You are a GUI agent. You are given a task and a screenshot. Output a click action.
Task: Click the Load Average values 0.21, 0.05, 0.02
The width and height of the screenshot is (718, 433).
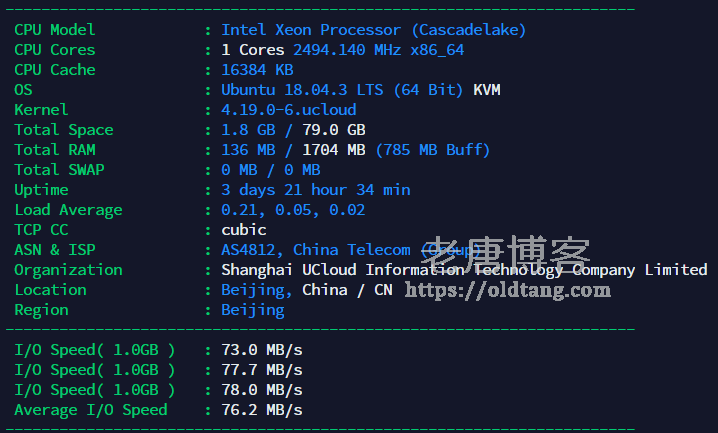(x=293, y=210)
